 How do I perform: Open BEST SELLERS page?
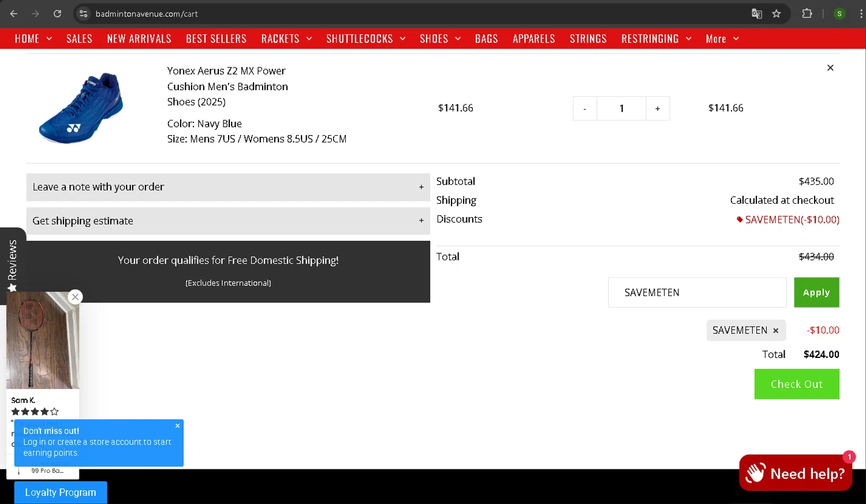pos(216,39)
